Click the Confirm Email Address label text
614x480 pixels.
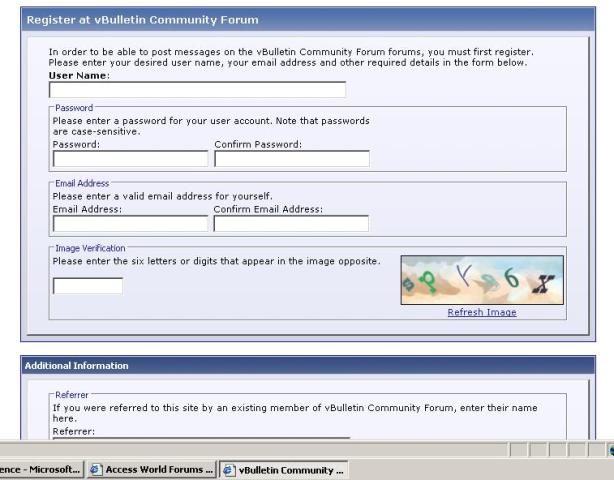(x=268, y=209)
